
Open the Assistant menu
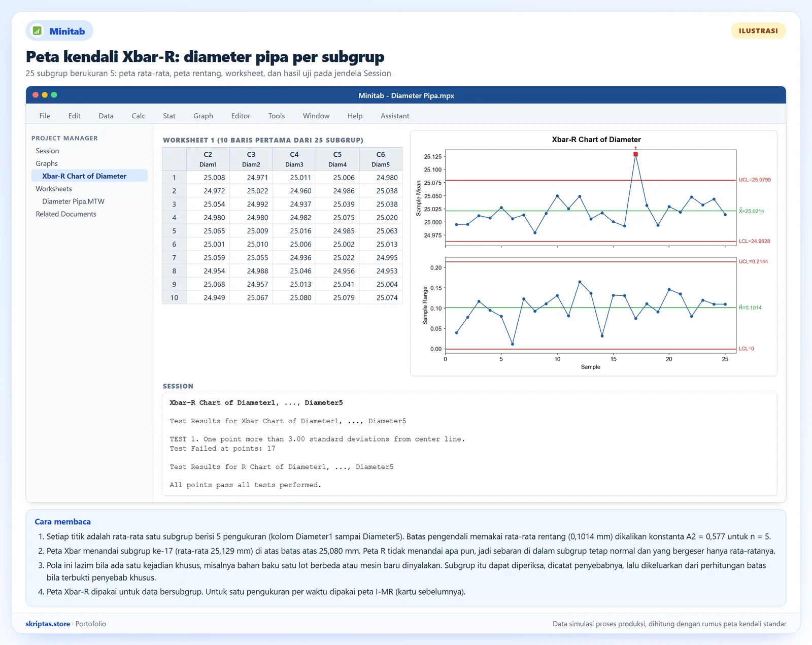point(395,116)
